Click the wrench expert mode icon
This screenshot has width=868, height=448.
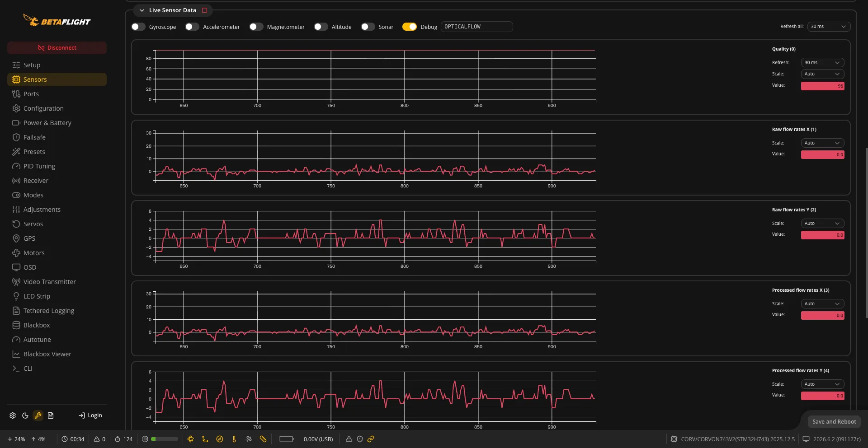click(38, 415)
